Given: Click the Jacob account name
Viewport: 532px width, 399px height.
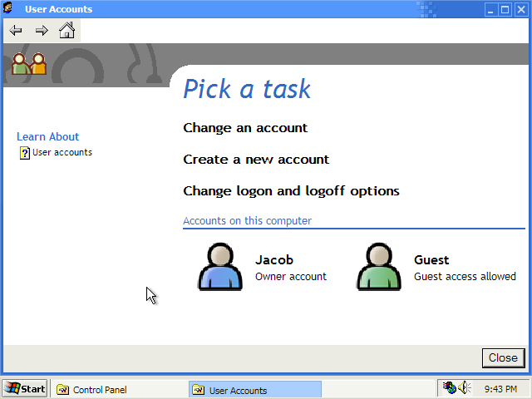Looking at the screenshot, I should click(x=274, y=260).
